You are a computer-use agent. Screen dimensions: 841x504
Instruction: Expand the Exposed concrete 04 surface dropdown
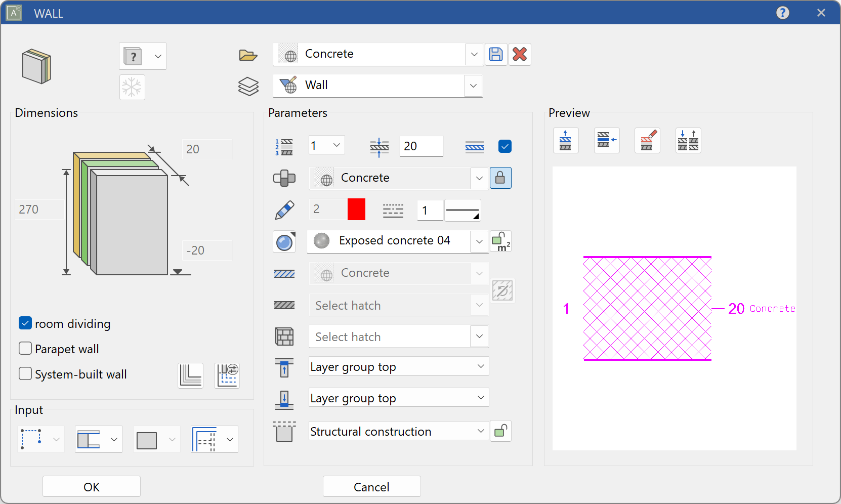click(x=479, y=241)
